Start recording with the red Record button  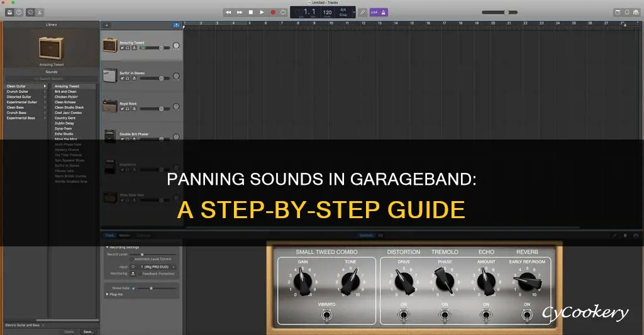[273, 13]
